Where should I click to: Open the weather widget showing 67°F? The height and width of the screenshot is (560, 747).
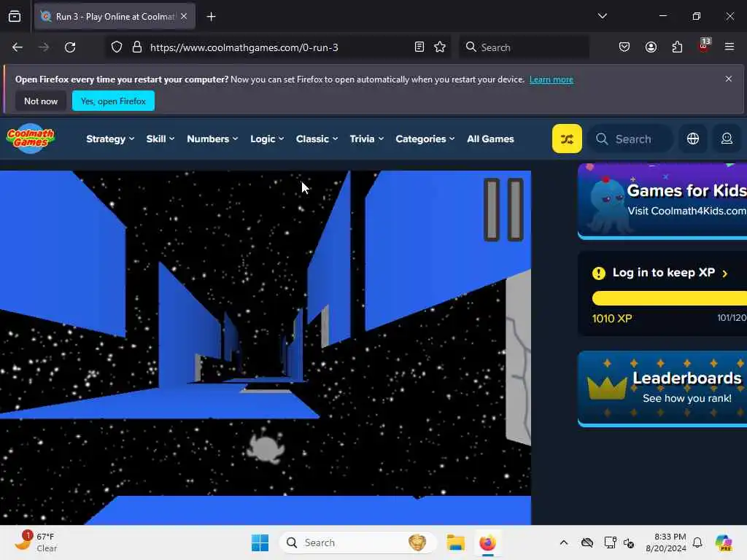34,542
